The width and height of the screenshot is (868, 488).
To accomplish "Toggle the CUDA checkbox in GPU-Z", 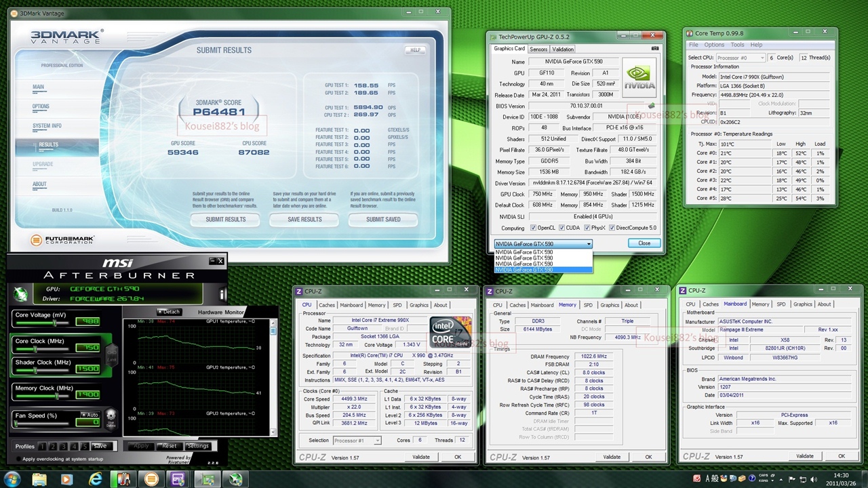I will (561, 228).
